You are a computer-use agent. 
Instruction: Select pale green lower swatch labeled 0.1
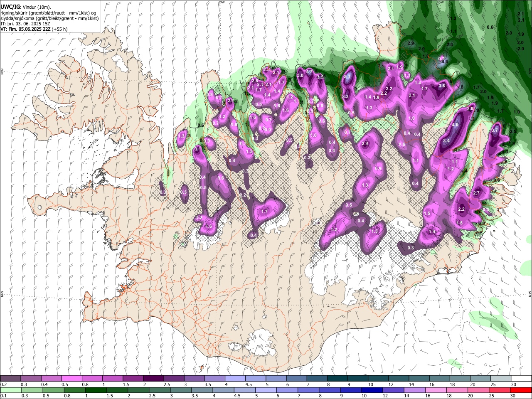[x=11, y=390]
